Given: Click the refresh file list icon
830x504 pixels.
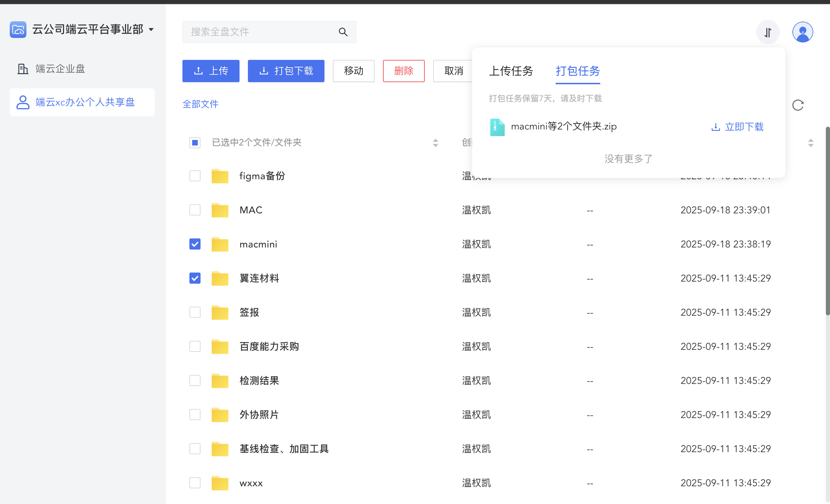Looking at the screenshot, I should click(x=798, y=105).
